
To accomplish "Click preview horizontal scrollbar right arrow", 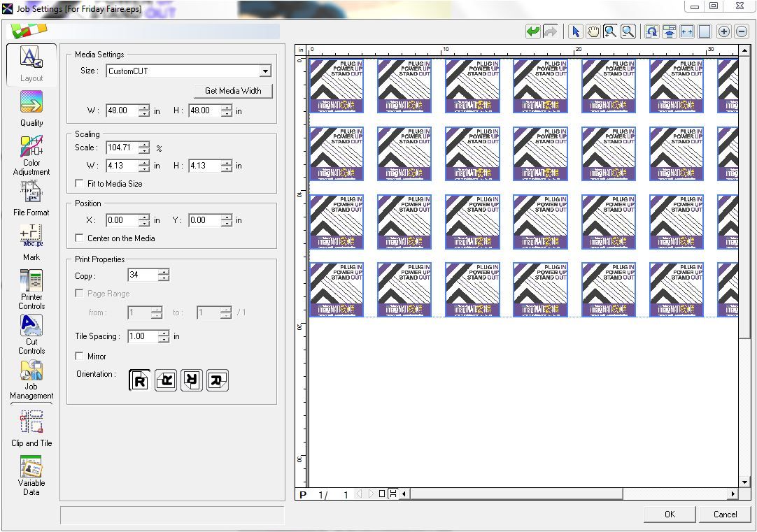I will click(733, 494).
